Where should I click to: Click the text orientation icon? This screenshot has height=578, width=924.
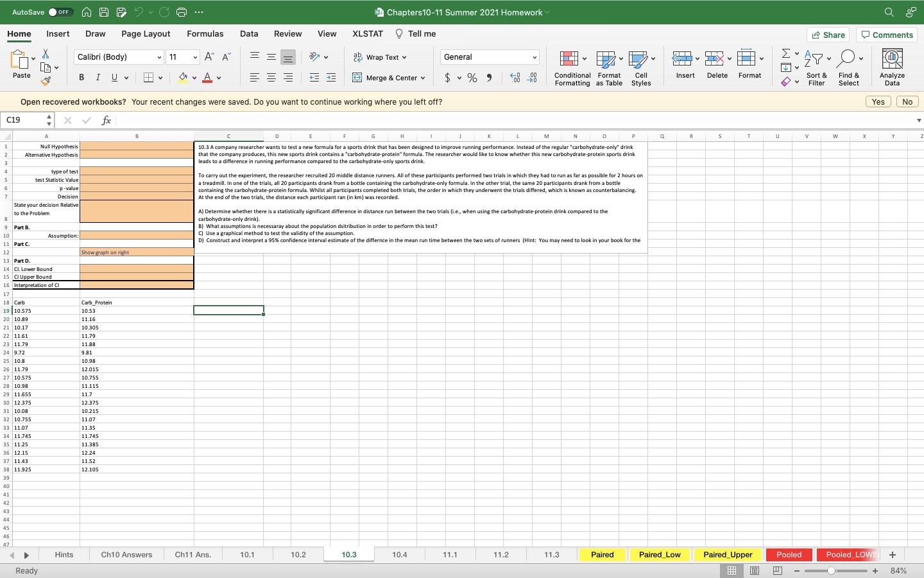tap(314, 57)
